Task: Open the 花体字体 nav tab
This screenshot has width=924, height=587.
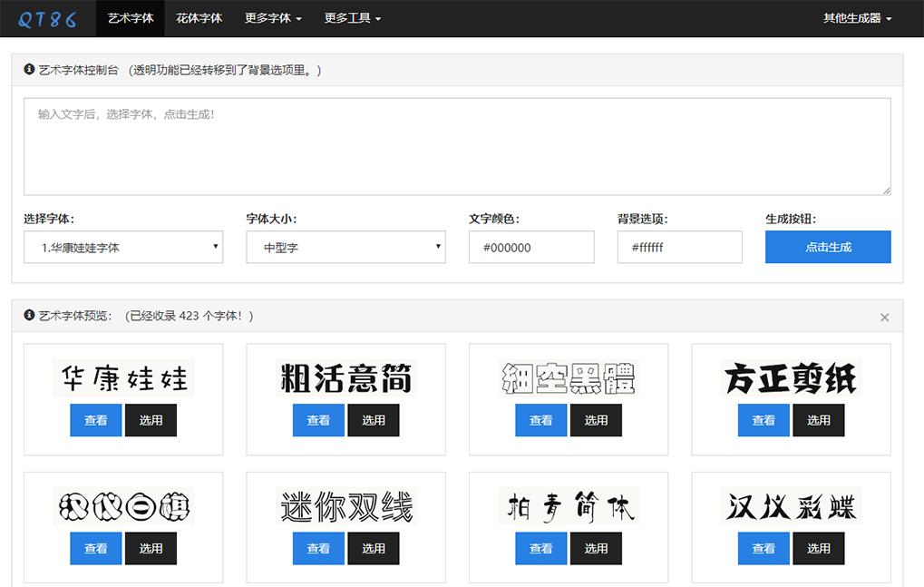Action: [199, 18]
